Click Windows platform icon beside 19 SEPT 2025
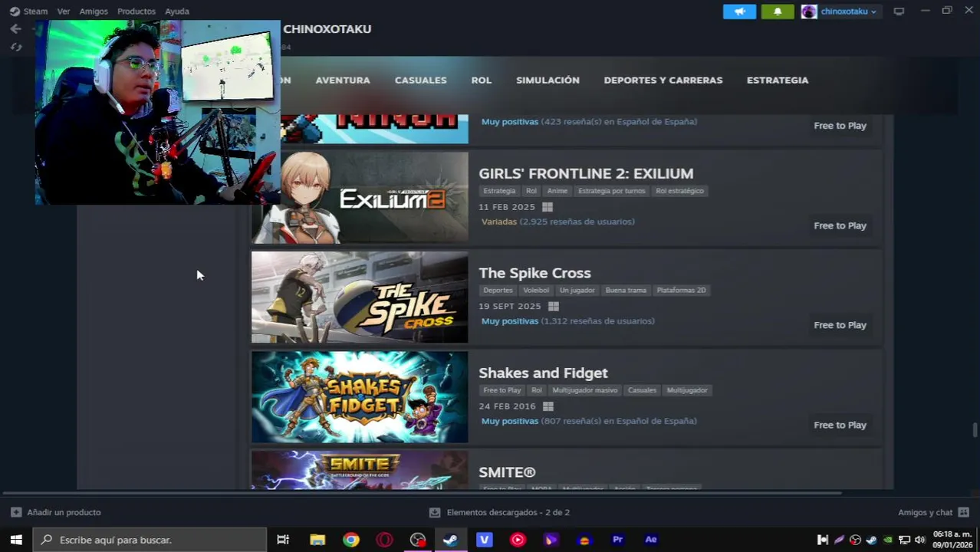 tap(554, 307)
